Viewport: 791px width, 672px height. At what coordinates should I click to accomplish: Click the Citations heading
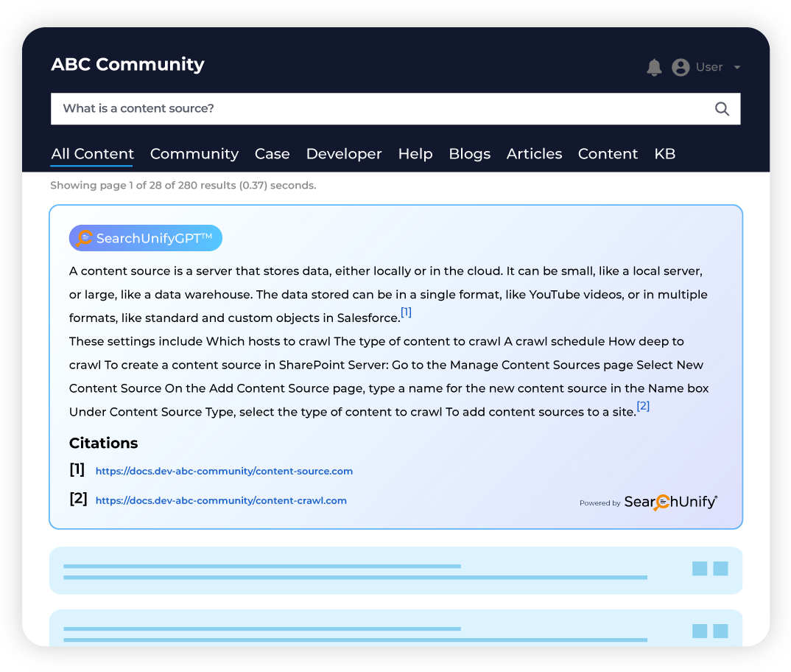pyautogui.click(x=103, y=443)
